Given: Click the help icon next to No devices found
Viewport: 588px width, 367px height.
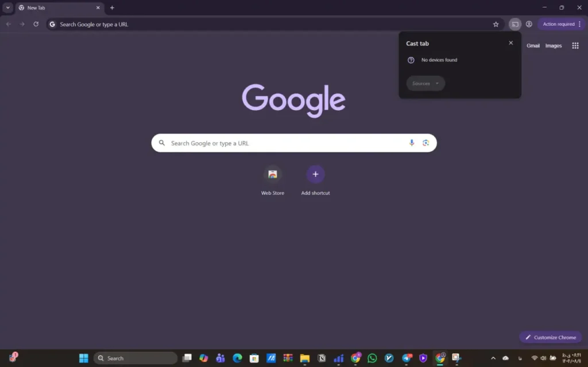Looking at the screenshot, I should [x=411, y=60].
